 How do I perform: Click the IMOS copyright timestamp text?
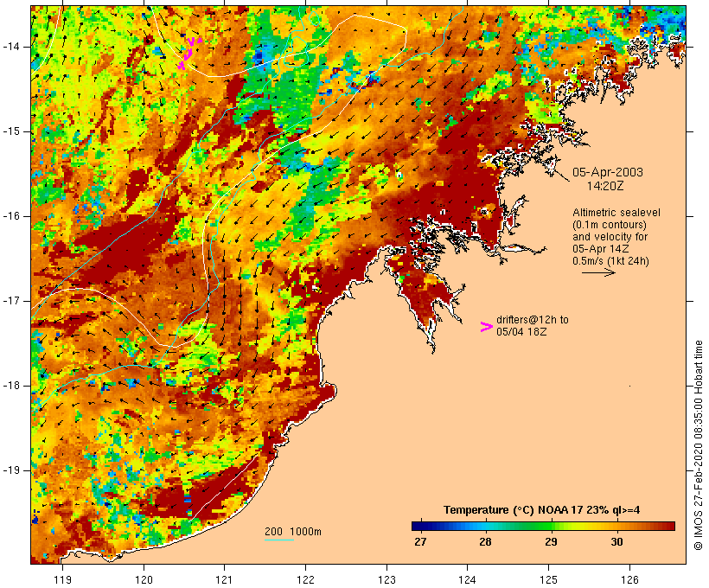pos(698,445)
